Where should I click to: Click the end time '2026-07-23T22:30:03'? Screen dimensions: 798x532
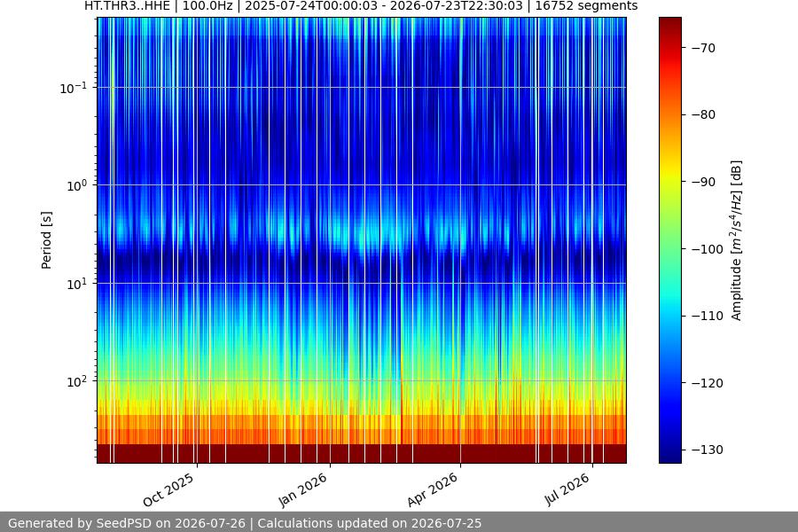(x=458, y=6)
